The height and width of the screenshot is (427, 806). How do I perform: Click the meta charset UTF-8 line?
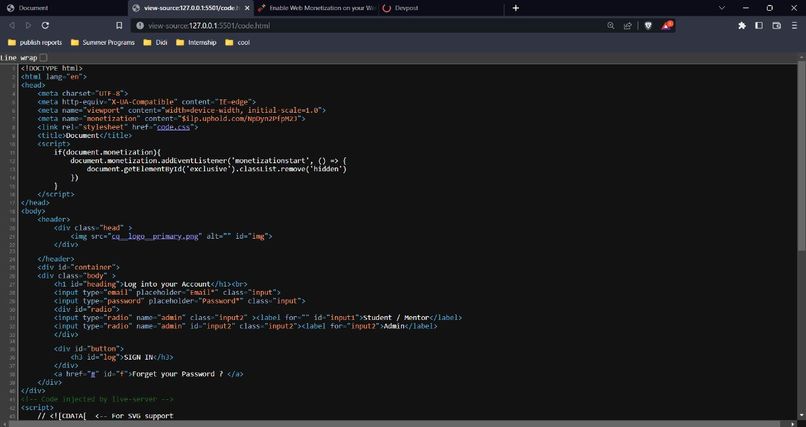[82, 94]
